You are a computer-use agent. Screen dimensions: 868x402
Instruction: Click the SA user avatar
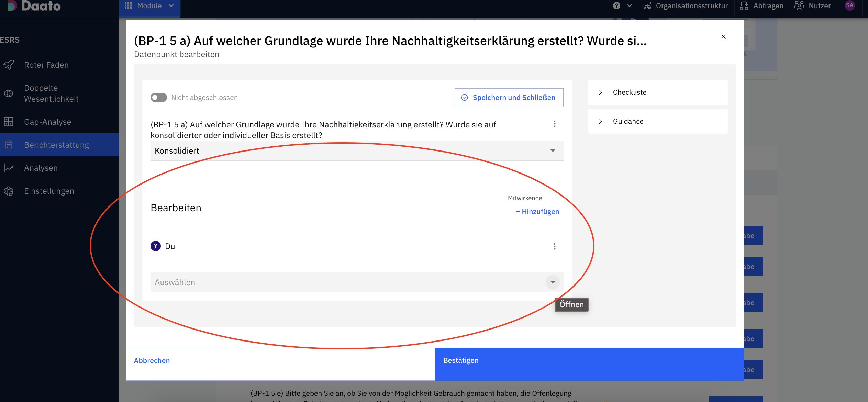pyautogui.click(x=849, y=5)
